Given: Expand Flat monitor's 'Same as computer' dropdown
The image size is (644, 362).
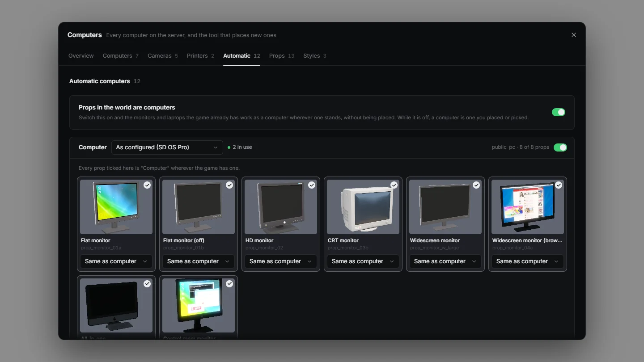Looking at the screenshot, I should pyautogui.click(x=116, y=261).
